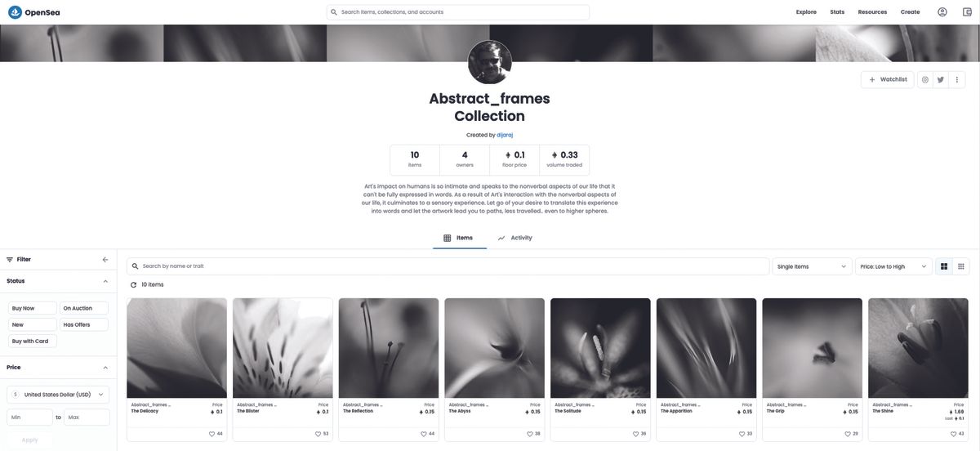This screenshot has height=451, width=980.
Task: Open the collection's Twitter icon
Action: [941, 79]
